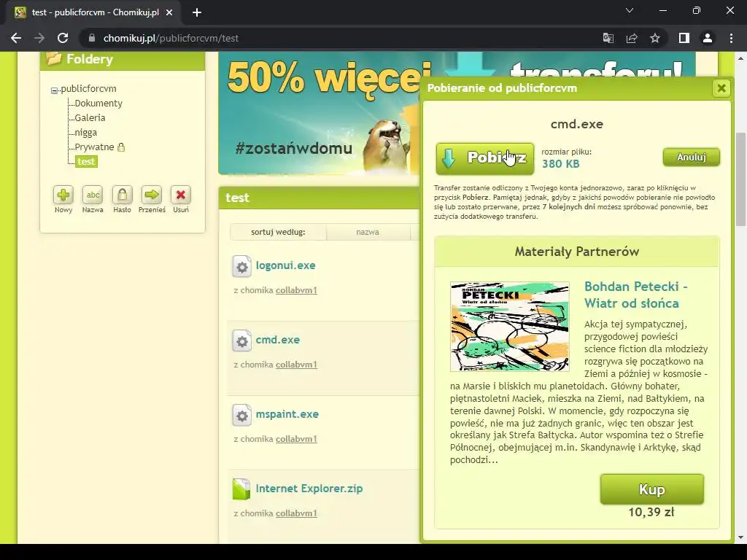This screenshot has height=560, width=747.
Task: Reload the page with the browser refresh icon
Action: tap(63, 38)
